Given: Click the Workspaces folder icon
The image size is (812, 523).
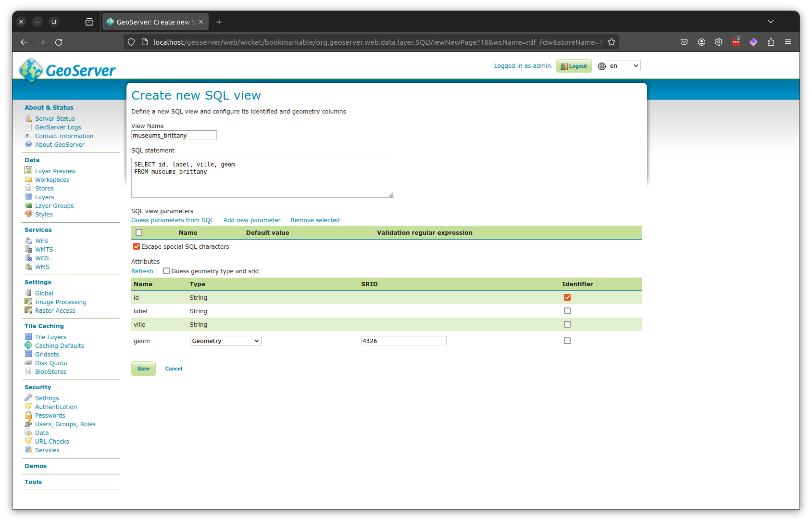Looking at the screenshot, I should point(28,179).
